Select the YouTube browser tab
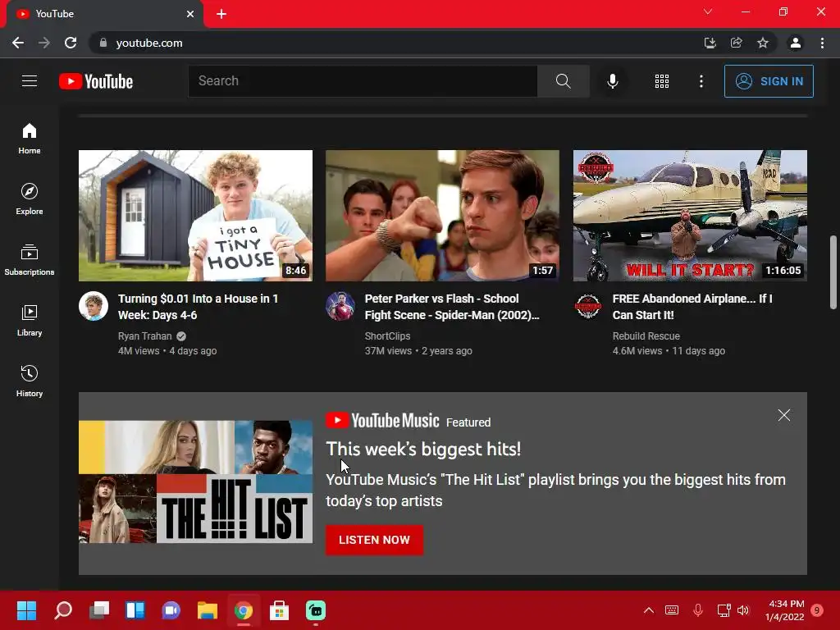840x630 pixels. [x=105, y=14]
